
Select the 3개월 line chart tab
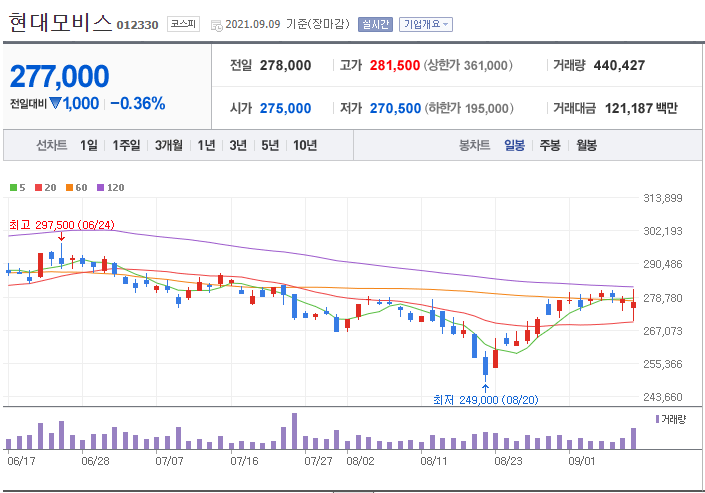169,145
